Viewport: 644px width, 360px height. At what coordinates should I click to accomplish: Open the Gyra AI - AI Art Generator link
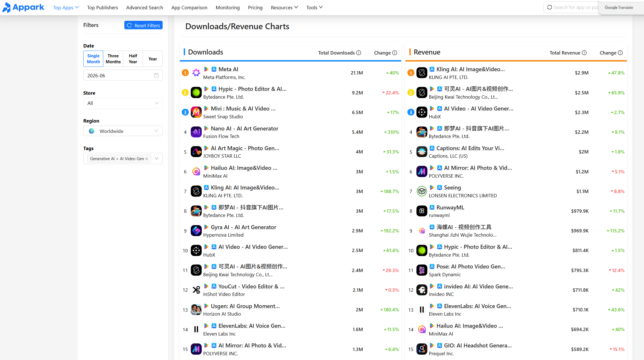(244, 227)
